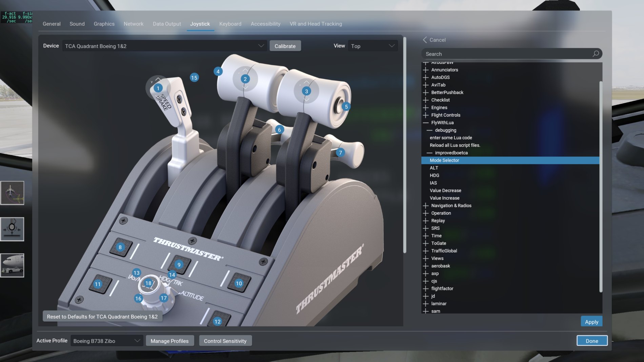Focus the command Search field
Image resolution: width=644 pixels, height=362 pixels.
511,54
